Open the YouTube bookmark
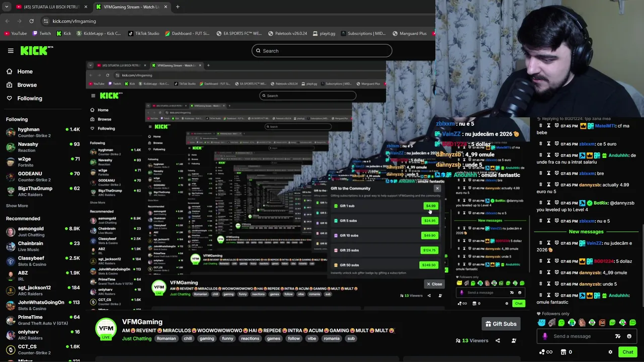Image resolution: width=644 pixels, height=362 pixels. 15,34
